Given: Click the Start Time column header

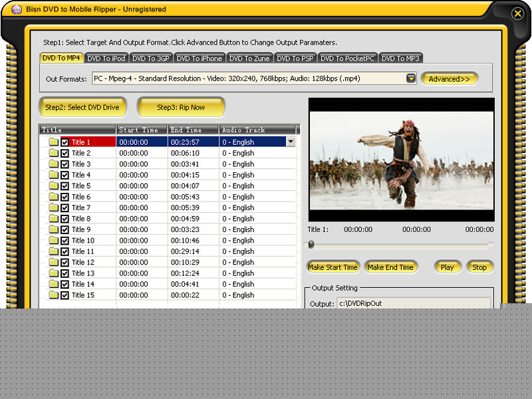Looking at the screenshot, I should click(142, 130).
